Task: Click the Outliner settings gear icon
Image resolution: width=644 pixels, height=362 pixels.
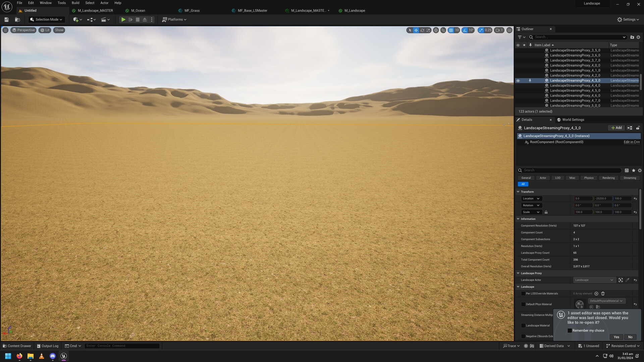Action: pos(638,37)
